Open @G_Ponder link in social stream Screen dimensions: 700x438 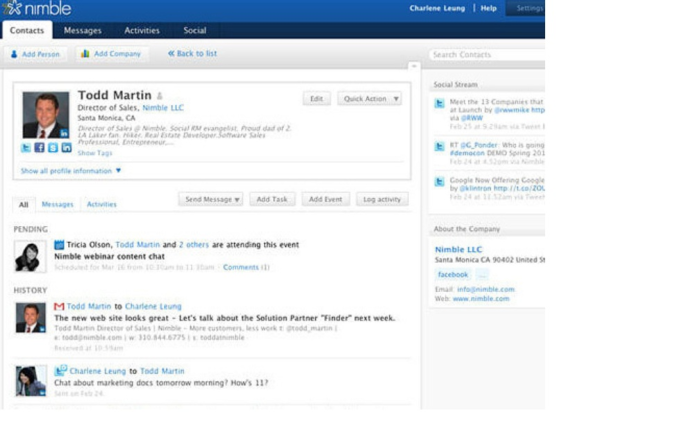[479, 145]
